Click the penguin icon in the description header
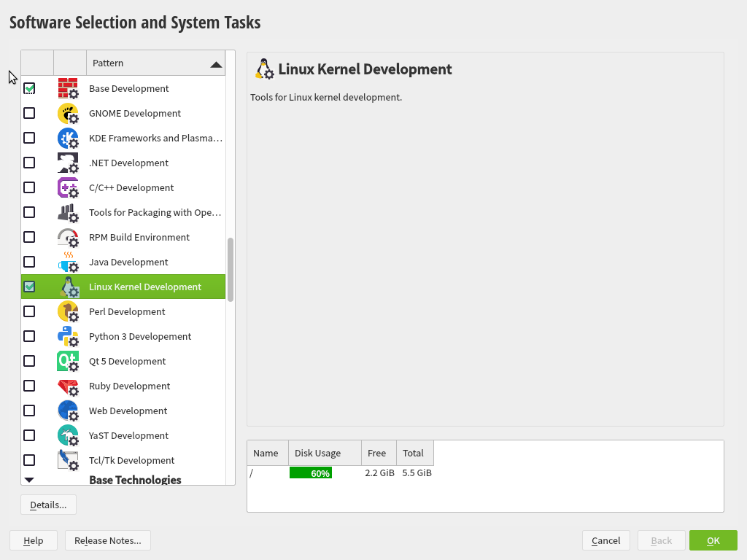Screen dimensions: 747x560 (x=264, y=69)
